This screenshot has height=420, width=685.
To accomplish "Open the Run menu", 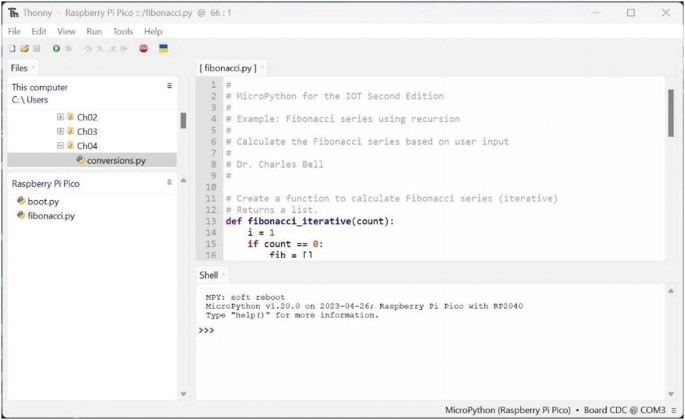I will (94, 31).
